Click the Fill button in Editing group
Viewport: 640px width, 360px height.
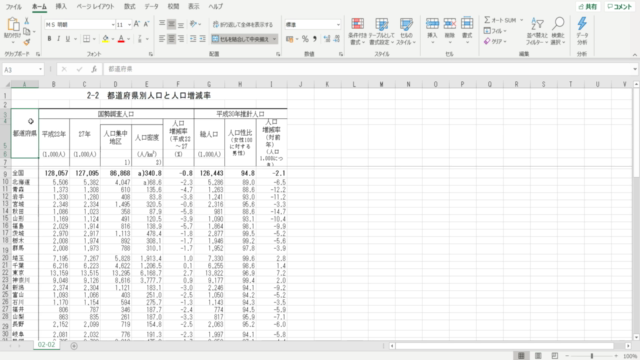click(x=495, y=31)
